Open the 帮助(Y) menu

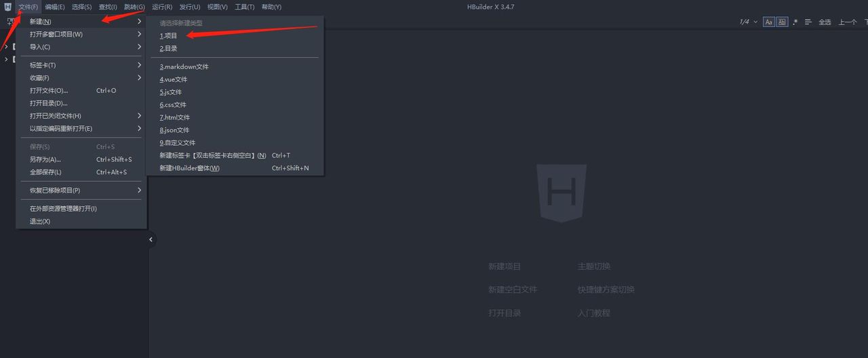coord(271,7)
